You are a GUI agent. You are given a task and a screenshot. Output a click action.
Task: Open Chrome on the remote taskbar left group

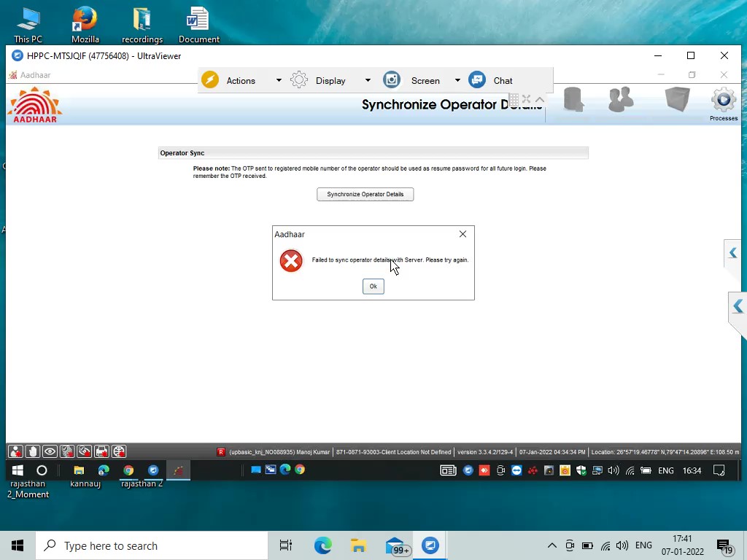(x=128, y=470)
